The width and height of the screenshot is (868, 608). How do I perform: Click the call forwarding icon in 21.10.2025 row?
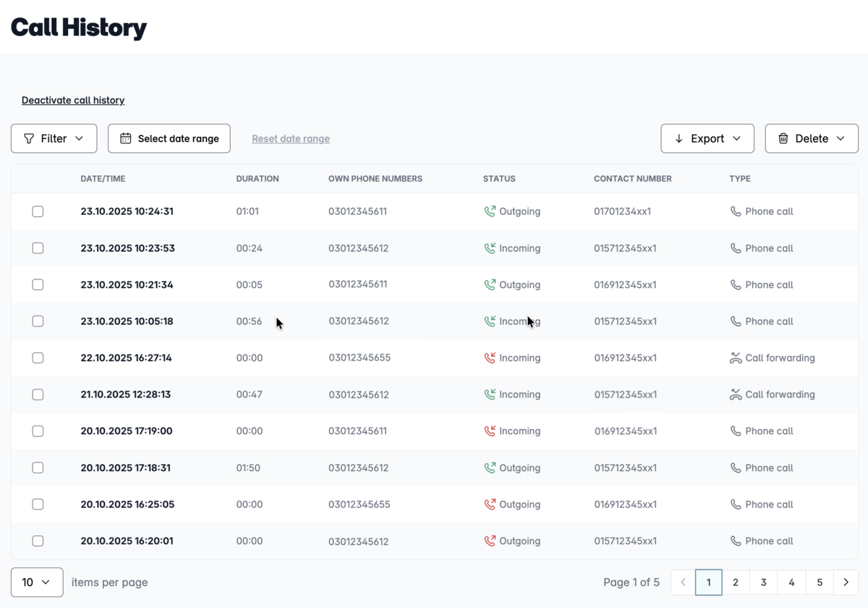[x=736, y=394]
